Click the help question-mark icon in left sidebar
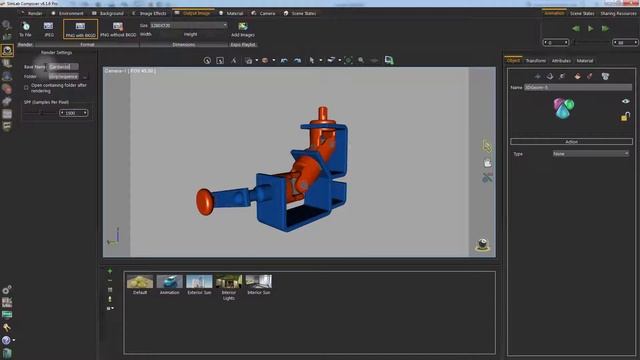The height and width of the screenshot is (360, 640). 6,340
